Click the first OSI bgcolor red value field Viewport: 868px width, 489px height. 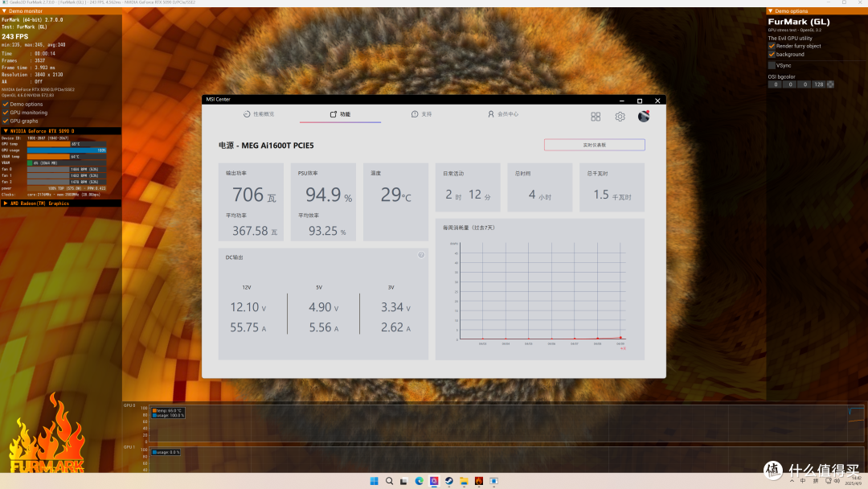pyautogui.click(x=776, y=84)
